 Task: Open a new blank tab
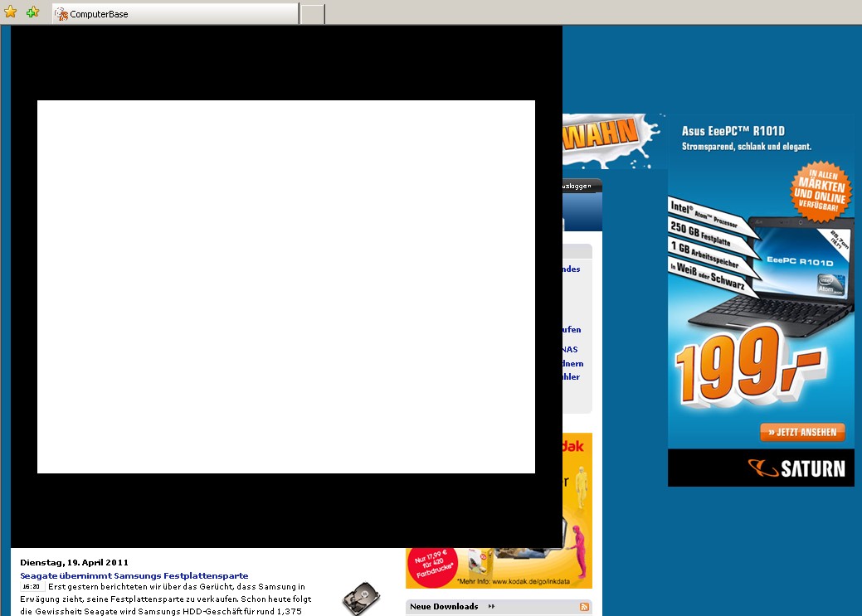(x=312, y=14)
